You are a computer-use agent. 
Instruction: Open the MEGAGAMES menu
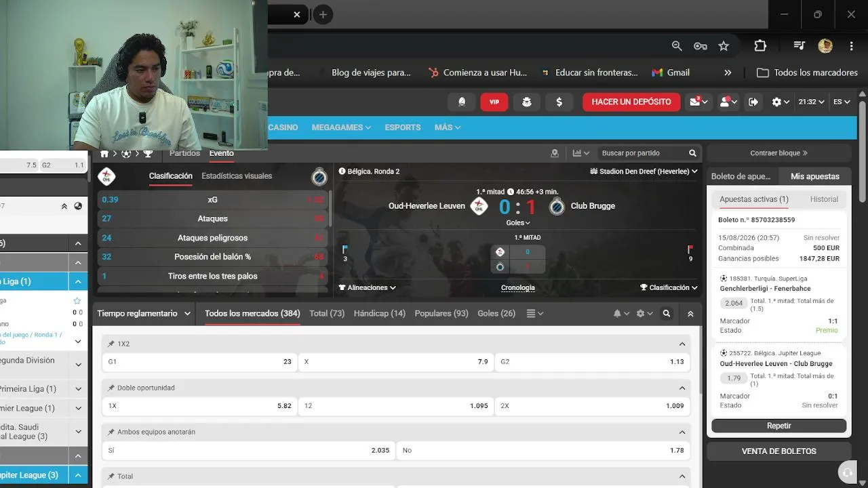(x=341, y=127)
